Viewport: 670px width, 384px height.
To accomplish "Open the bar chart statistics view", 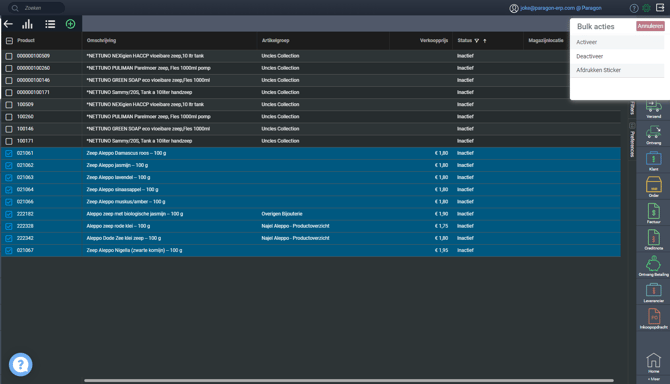I will (27, 24).
